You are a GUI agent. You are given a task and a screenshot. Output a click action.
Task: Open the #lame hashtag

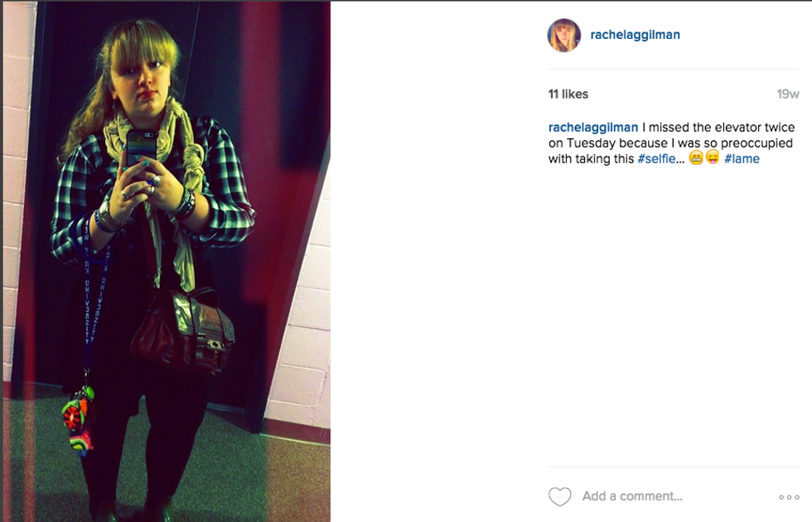tap(742, 159)
